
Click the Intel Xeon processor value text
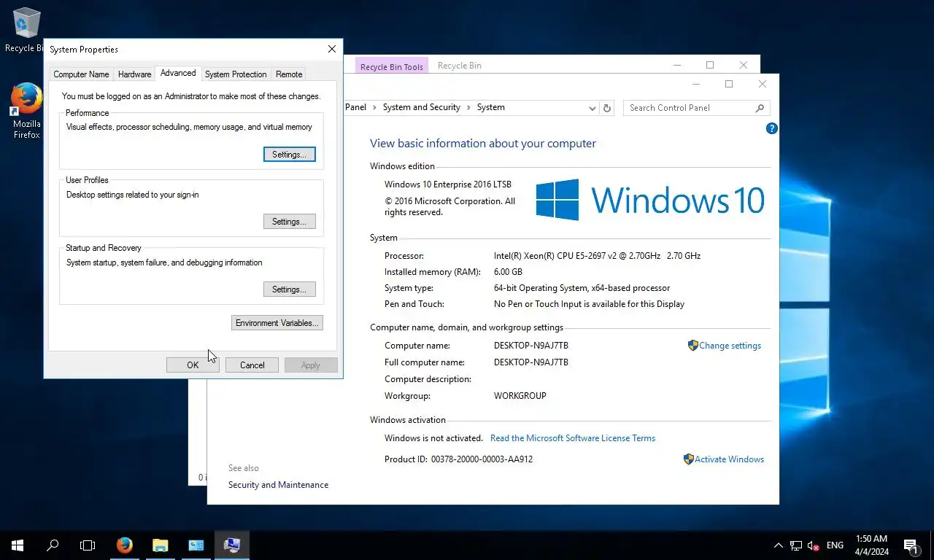click(597, 256)
